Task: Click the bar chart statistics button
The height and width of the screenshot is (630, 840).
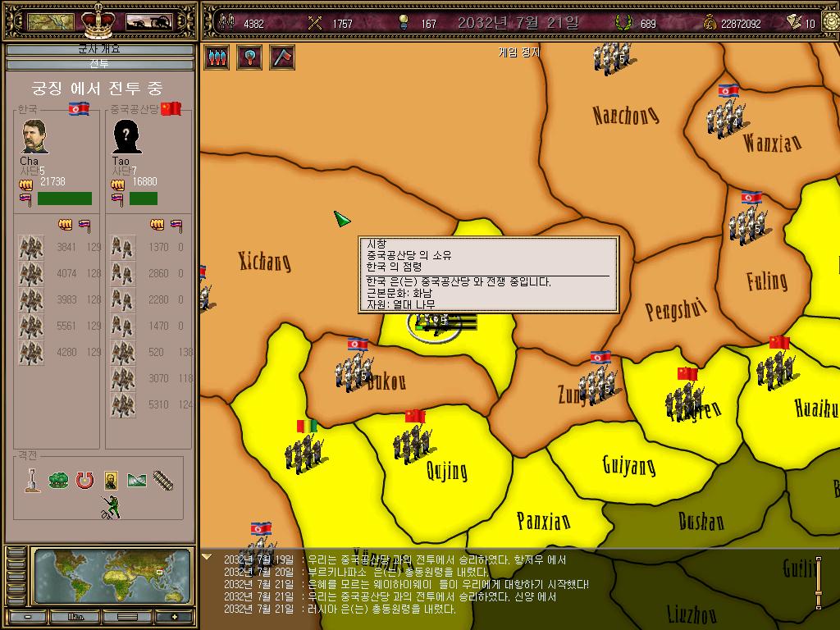Action: tap(75, 617)
